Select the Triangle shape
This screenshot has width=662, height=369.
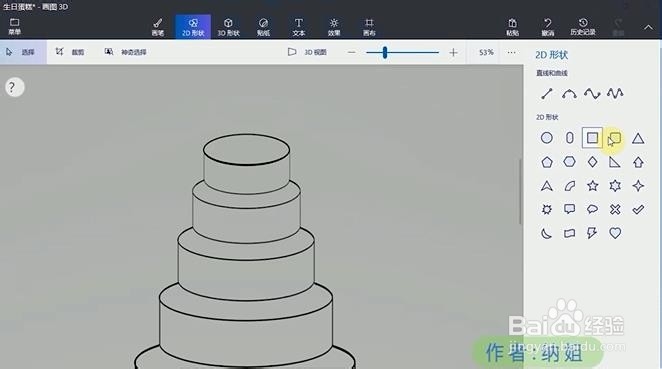(x=638, y=138)
